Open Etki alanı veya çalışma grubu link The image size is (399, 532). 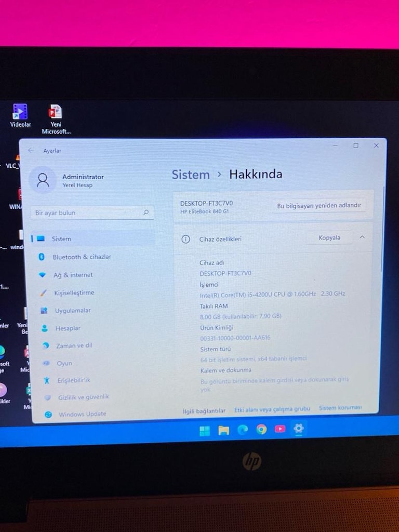tap(272, 409)
